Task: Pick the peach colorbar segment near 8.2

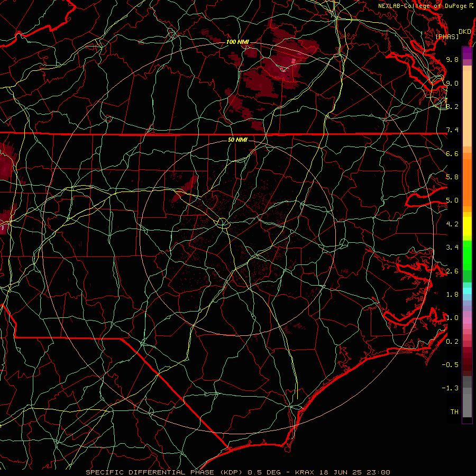Action: (x=467, y=109)
